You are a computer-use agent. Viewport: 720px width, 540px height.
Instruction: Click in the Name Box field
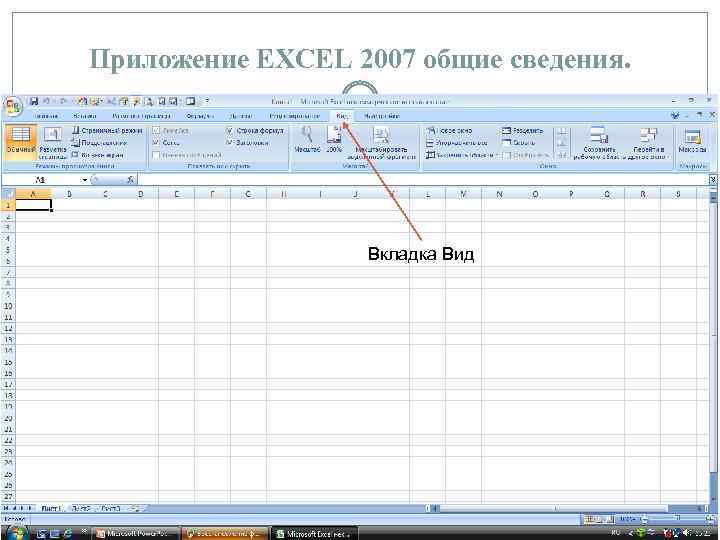point(41,180)
